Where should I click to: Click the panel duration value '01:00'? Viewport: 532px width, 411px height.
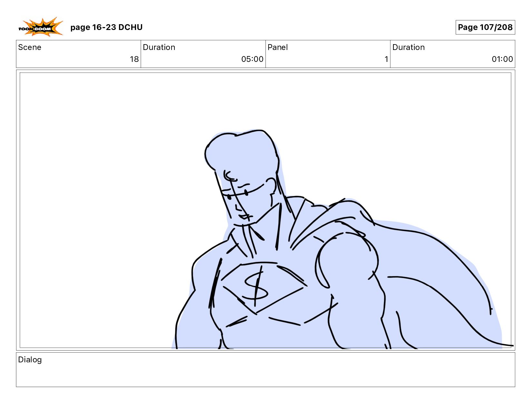click(x=502, y=59)
